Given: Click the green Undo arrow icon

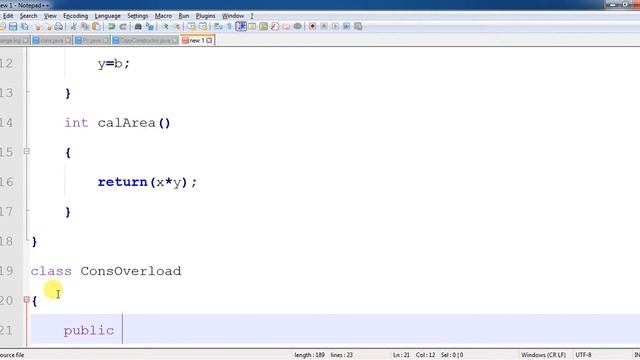Looking at the screenshot, I should tap(111, 27).
